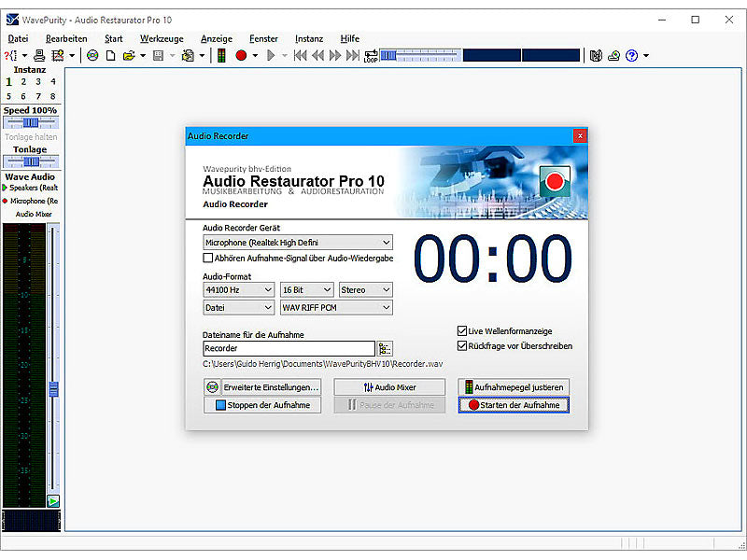Screen dimensions: 747x560
Task: Uncheck Rückfrage vor Überschreiben checkbox
Action: click(461, 345)
